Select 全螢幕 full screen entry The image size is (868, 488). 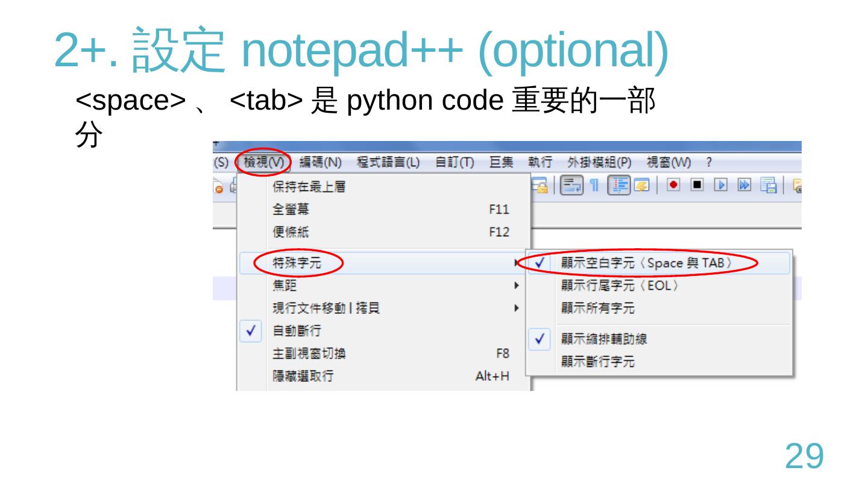[x=383, y=210]
